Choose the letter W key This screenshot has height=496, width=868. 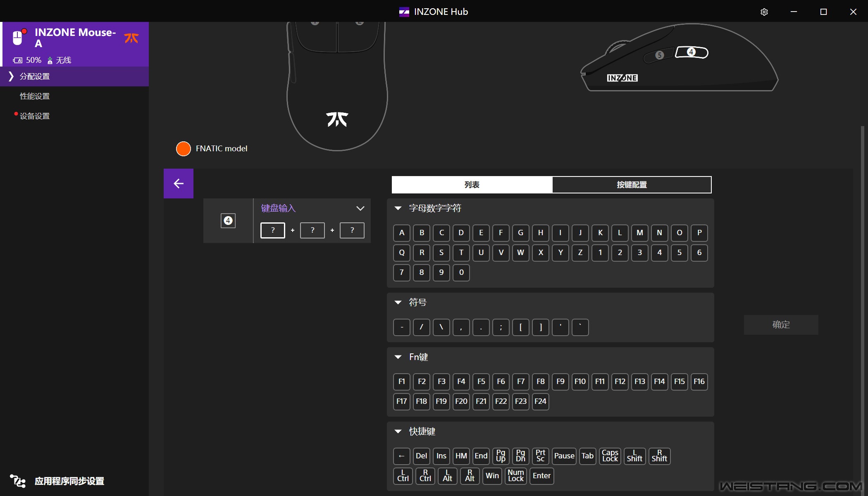pos(521,253)
